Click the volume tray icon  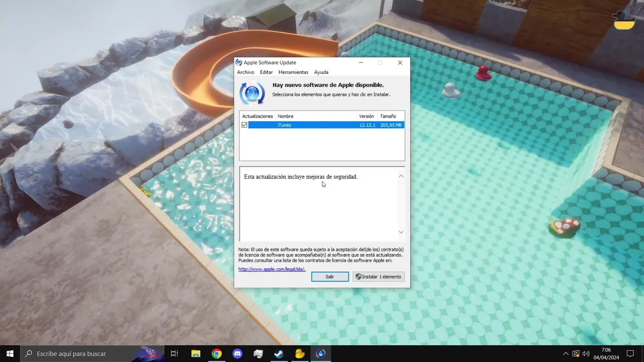pyautogui.click(x=586, y=353)
